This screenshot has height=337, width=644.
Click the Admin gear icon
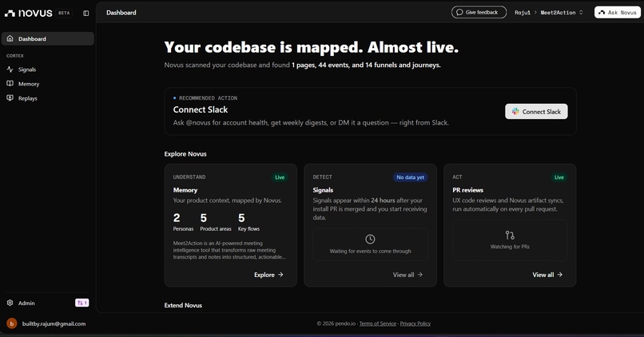pyautogui.click(x=10, y=303)
